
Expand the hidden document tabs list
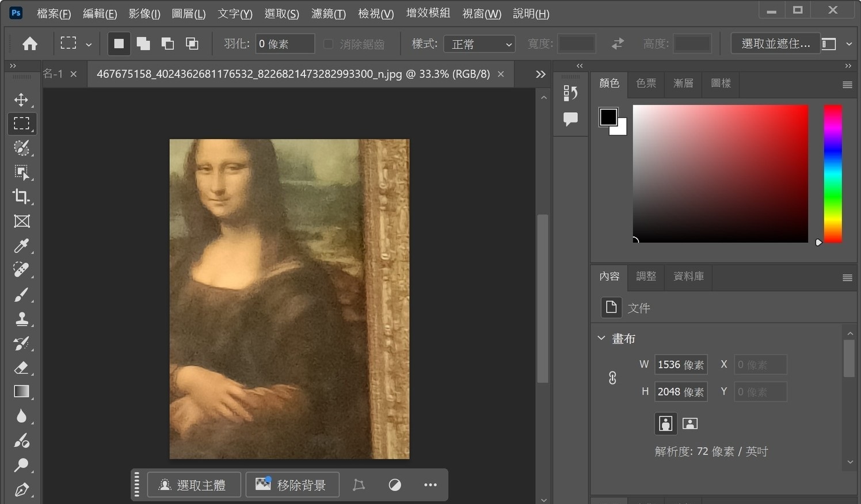point(540,74)
